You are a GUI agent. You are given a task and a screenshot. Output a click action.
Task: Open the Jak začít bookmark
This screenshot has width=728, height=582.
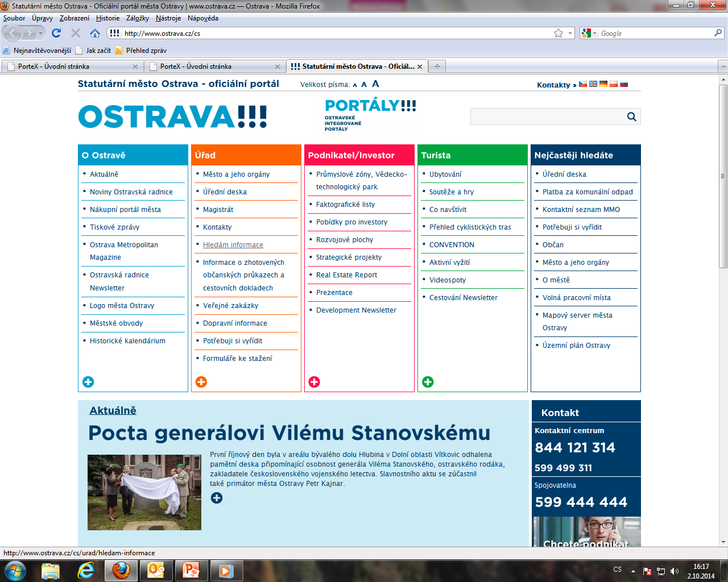click(94, 51)
